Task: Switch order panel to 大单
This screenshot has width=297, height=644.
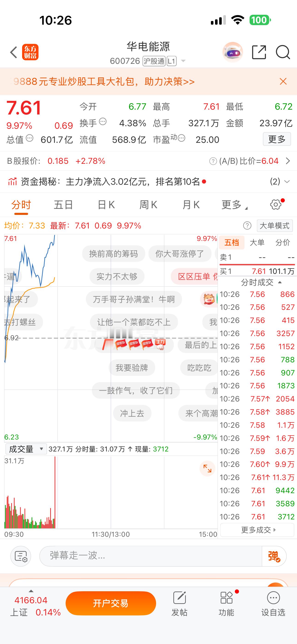Action: click(257, 242)
